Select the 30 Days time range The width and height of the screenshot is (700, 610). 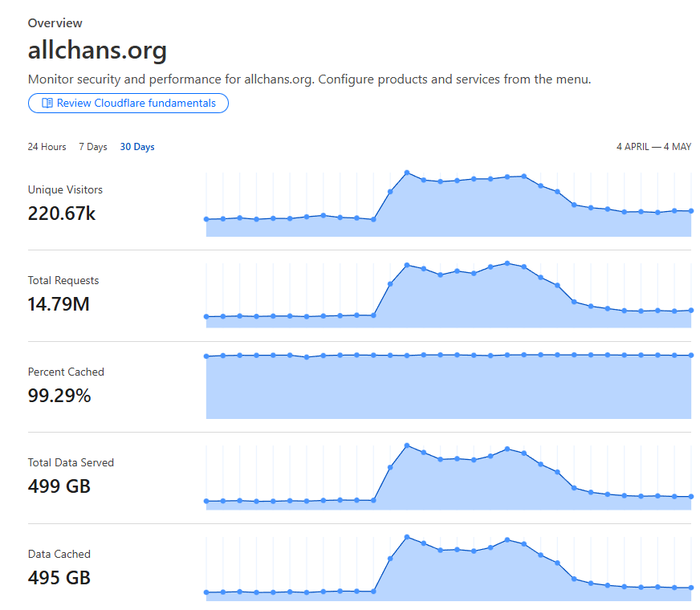137,147
